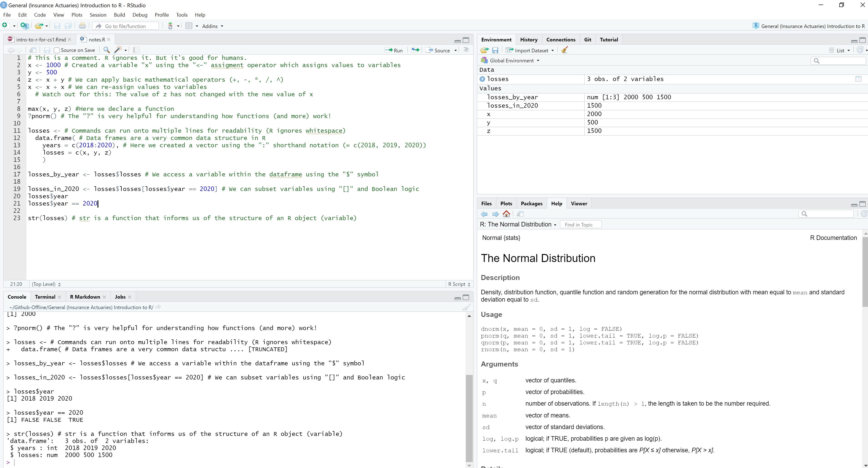Open the project menu in the top-right corner
This screenshot has height=468, width=868.
[808, 26]
